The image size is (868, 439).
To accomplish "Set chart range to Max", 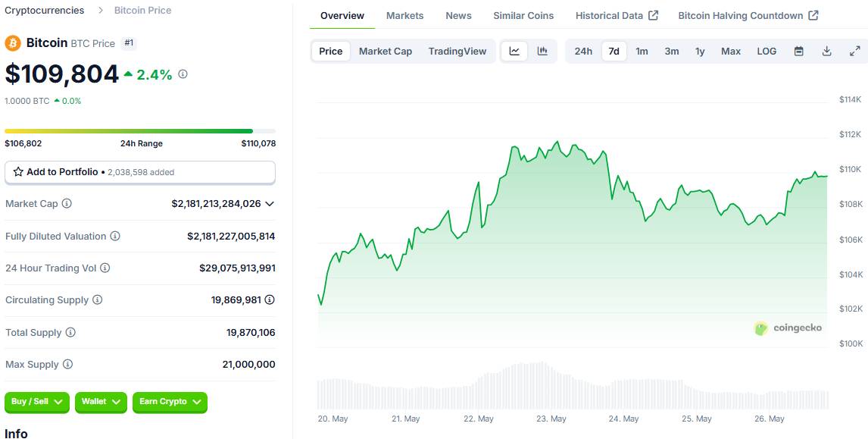I will (731, 51).
